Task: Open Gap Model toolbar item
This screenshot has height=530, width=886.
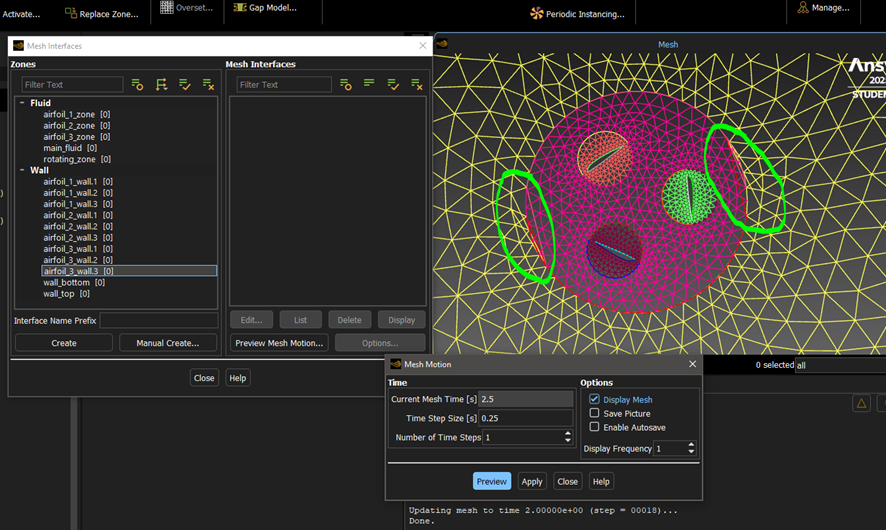Action: coord(265,8)
